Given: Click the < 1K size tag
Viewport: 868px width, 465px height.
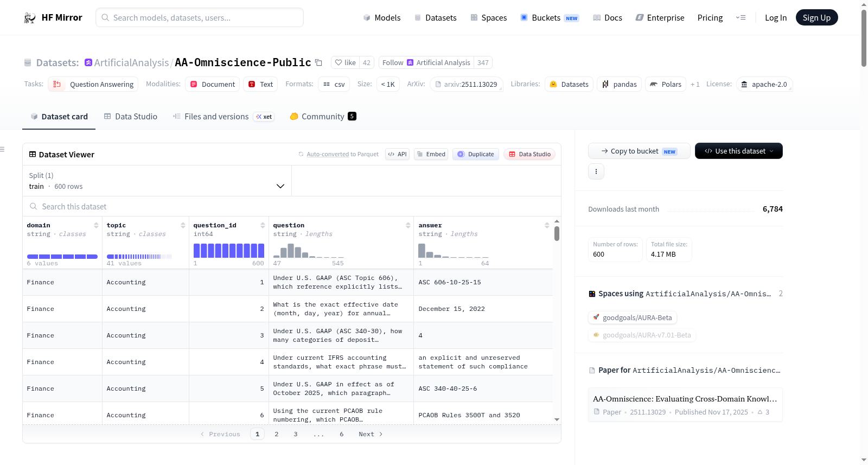Looking at the screenshot, I should coord(388,84).
